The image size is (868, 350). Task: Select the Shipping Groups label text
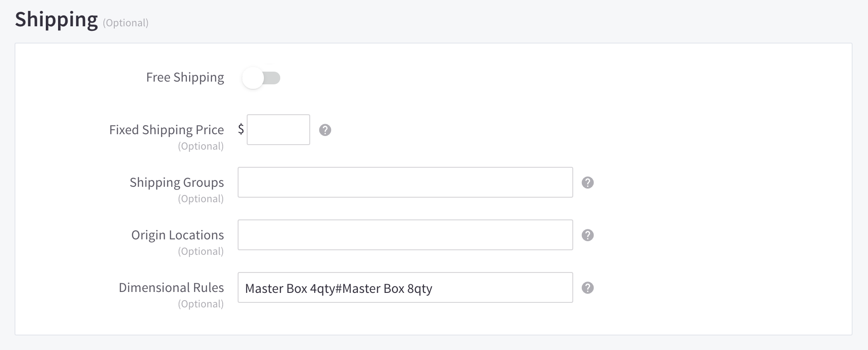pyautogui.click(x=176, y=183)
